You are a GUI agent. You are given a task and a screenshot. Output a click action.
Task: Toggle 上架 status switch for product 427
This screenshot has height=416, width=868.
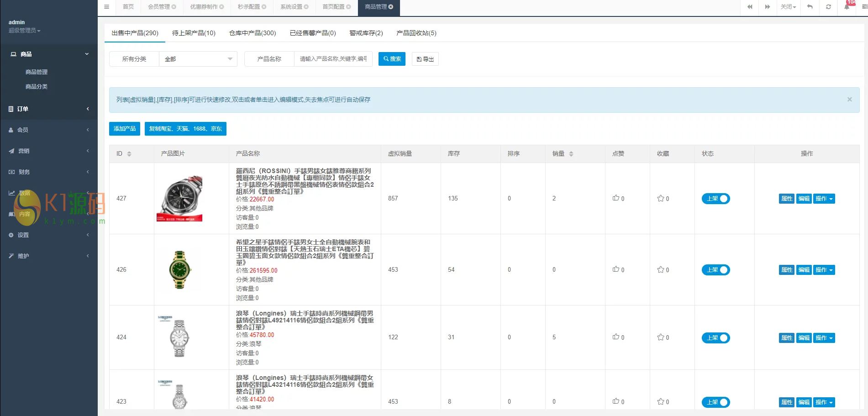715,199
